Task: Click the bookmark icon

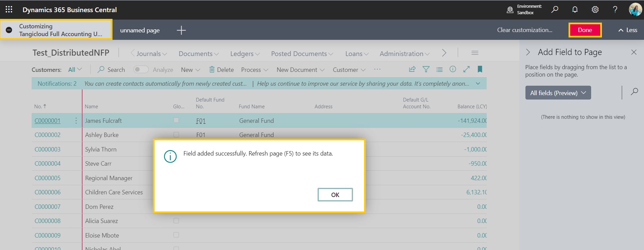Action: (x=480, y=69)
